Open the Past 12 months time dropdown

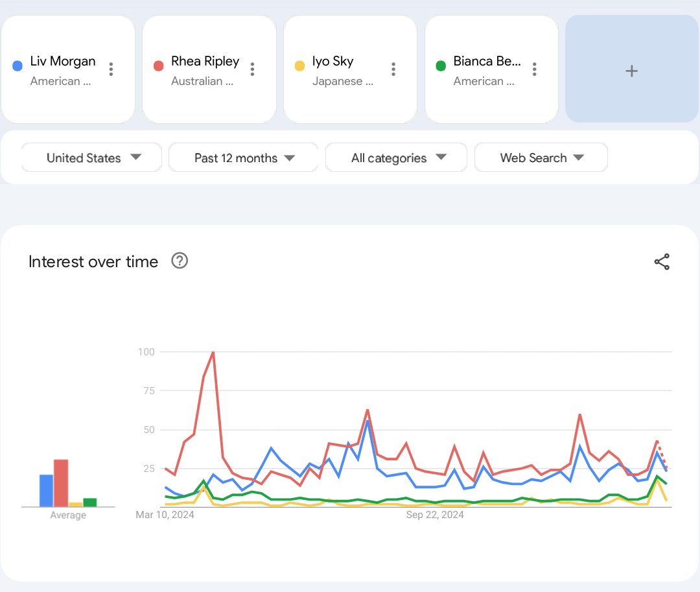243,158
